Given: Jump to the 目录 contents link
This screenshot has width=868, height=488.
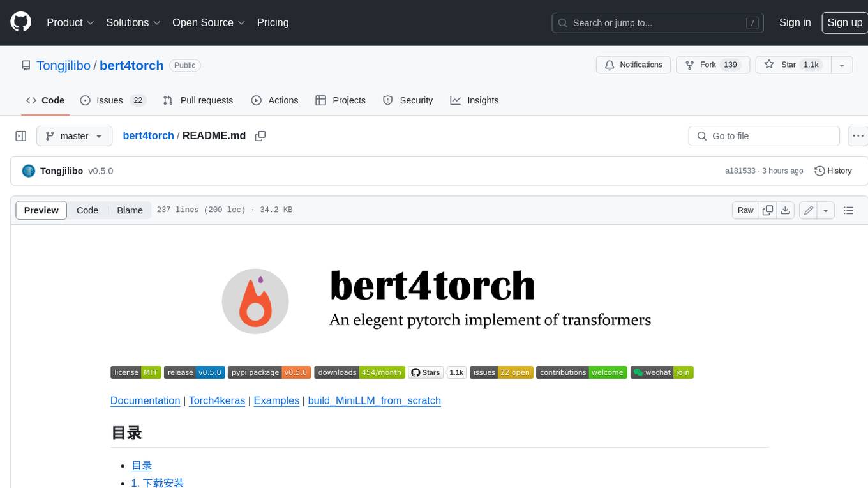Looking at the screenshot, I should [x=142, y=466].
